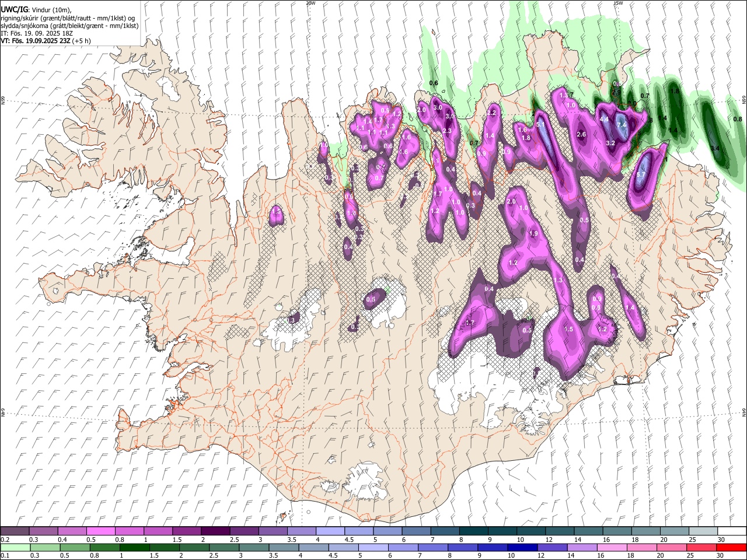Screen dimensions: 747x560
Task: Click the upper legend magenta swatch between 0.5 and 0.8
Action: [x=101, y=531]
